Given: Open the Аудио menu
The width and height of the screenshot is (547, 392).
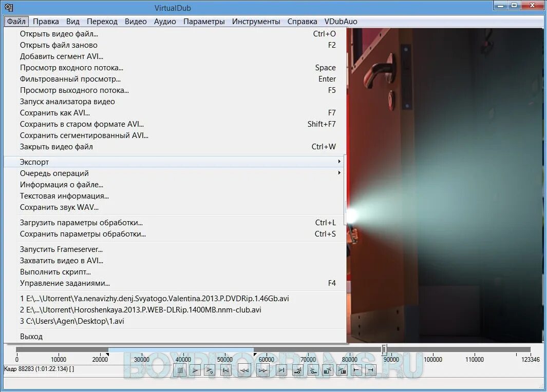Looking at the screenshot, I should pyautogui.click(x=165, y=21).
